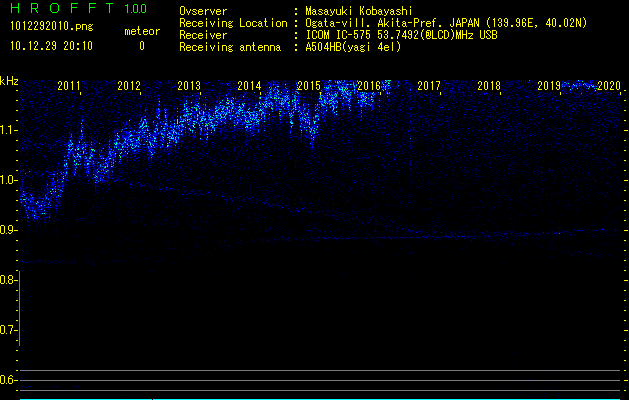
Task: Click the A504HB(yagi 4el) antenna text
Action: click(x=353, y=47)
